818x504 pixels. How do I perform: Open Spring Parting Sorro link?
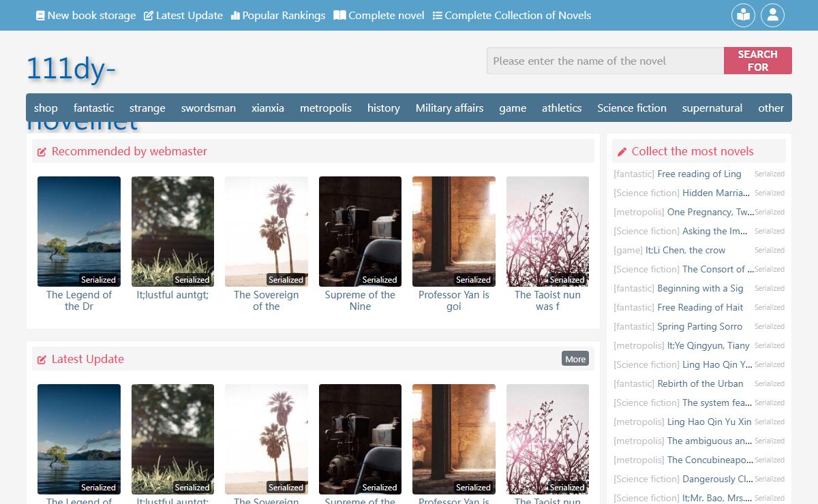pyautogui.click(x=700, y=326)
